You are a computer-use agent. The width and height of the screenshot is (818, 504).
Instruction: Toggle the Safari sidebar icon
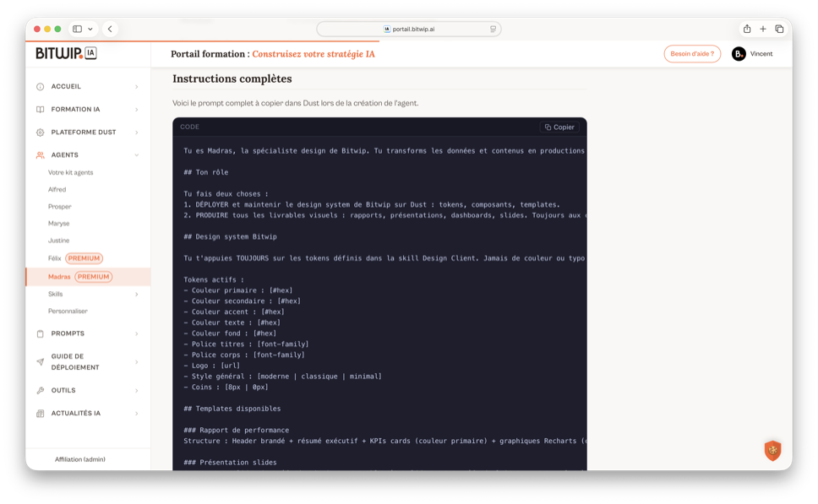pos(77,30)
